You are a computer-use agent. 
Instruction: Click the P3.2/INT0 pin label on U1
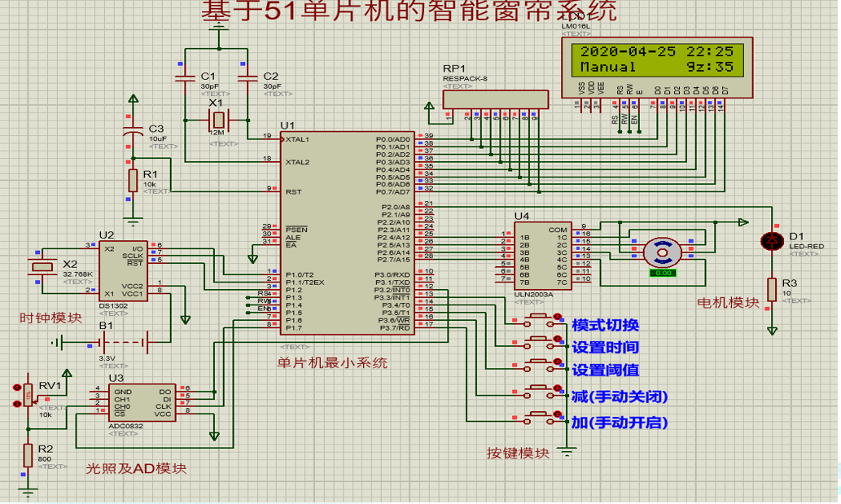(x=392, y=290)
